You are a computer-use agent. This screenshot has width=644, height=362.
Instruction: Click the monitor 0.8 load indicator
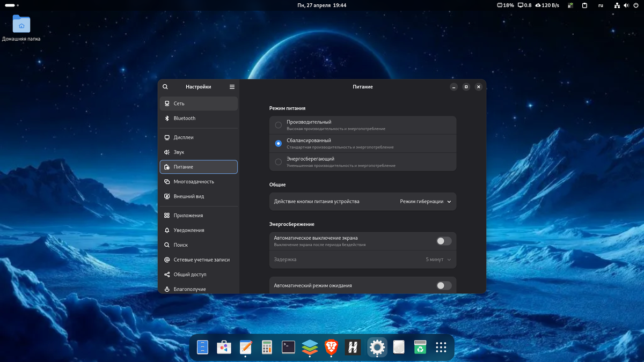pos(524,5)
